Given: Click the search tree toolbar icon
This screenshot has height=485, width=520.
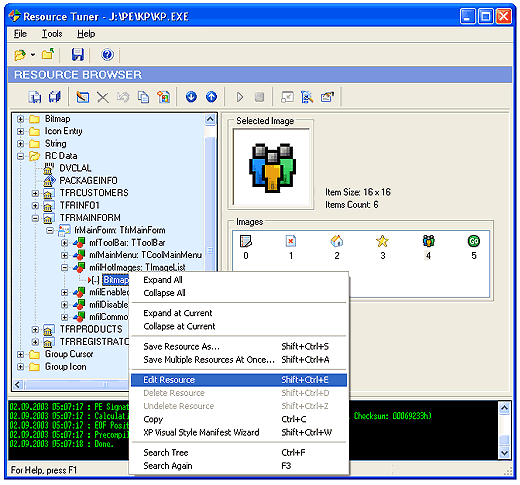Looking at the screenshot, I should (307, 97).
